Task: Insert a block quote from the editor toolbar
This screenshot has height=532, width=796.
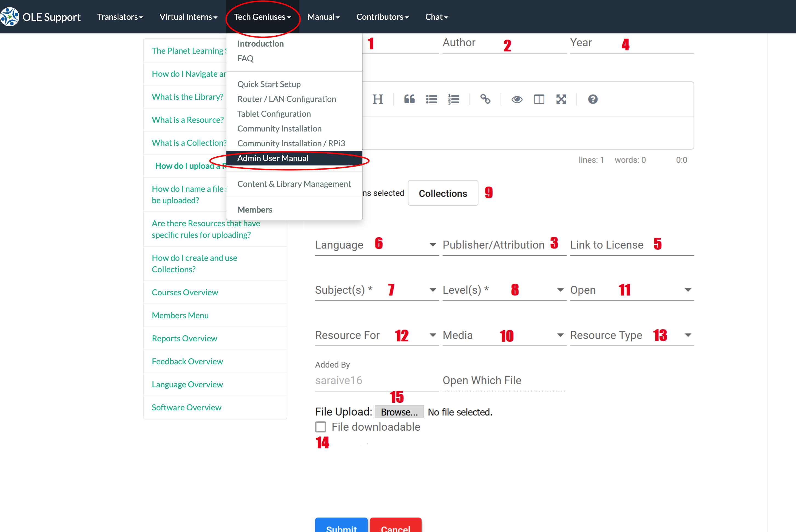Action: click(x=409, y=99)
